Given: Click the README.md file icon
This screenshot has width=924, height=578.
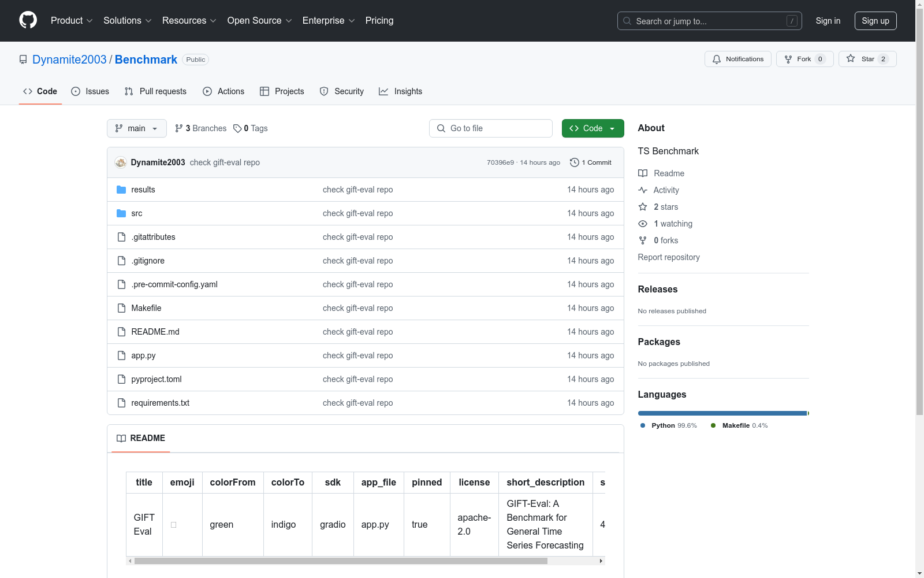Looking at the screenshot, I should click(x=121, y=332).
